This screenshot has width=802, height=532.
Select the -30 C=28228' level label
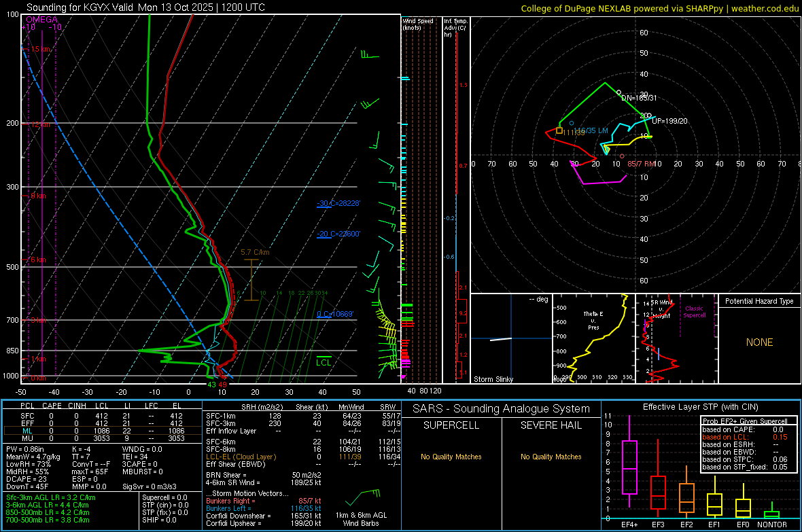pos(338,203)
